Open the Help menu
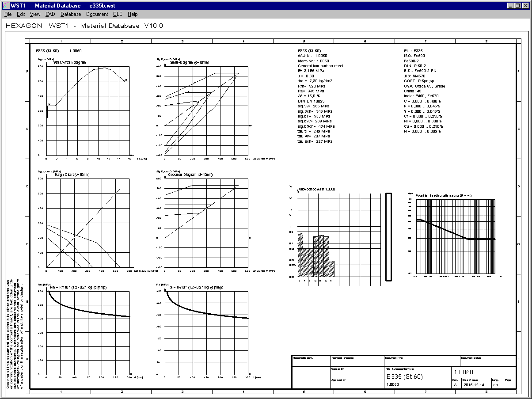This screenshot has width=532, height=399. 133,14
